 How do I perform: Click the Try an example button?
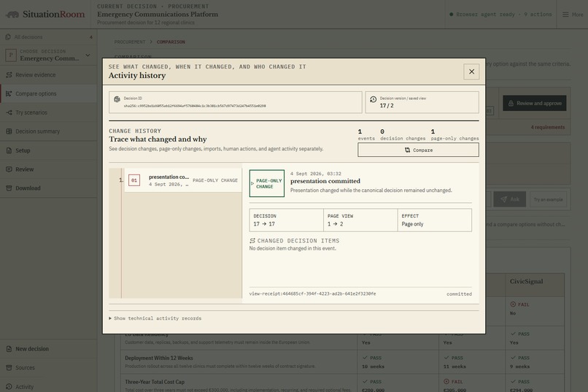[x=548, y=199]
